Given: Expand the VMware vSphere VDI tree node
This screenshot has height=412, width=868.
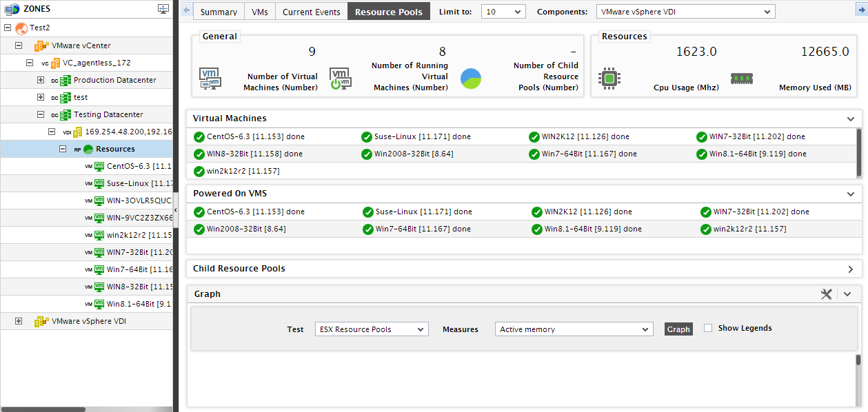Looking at the screenshot, I should pyautogui.click(x=19, y=321).
